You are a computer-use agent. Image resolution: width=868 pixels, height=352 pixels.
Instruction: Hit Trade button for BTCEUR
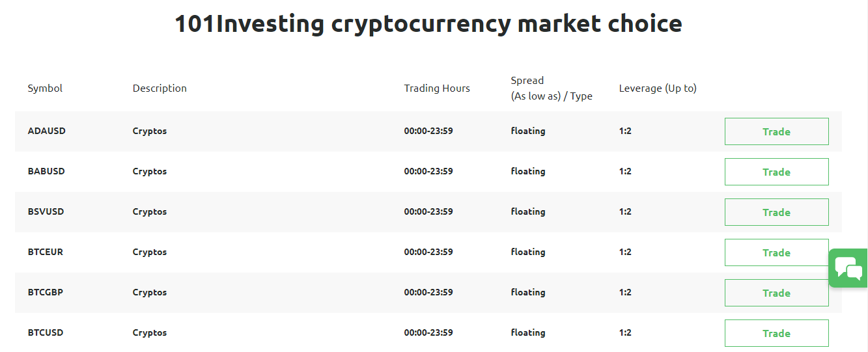(776, 252)
